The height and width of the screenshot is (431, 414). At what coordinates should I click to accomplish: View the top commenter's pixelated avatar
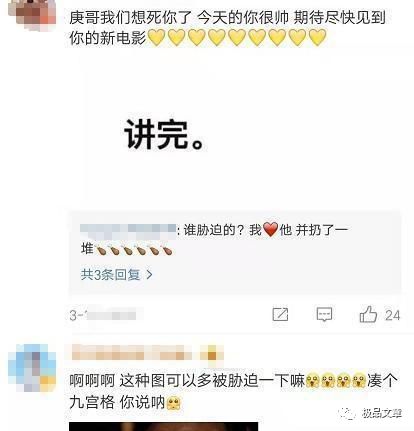click(x=32, y=13)
